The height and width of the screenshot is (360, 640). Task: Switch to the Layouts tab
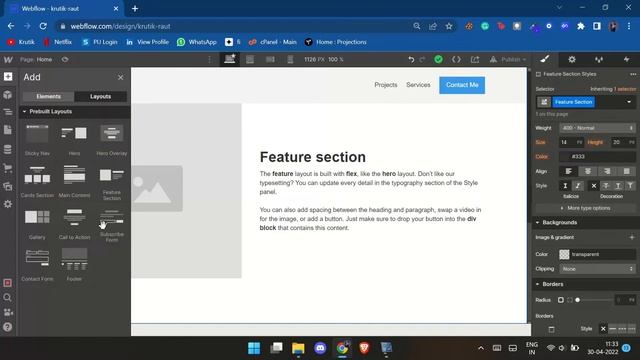click(x=100, y=96)
